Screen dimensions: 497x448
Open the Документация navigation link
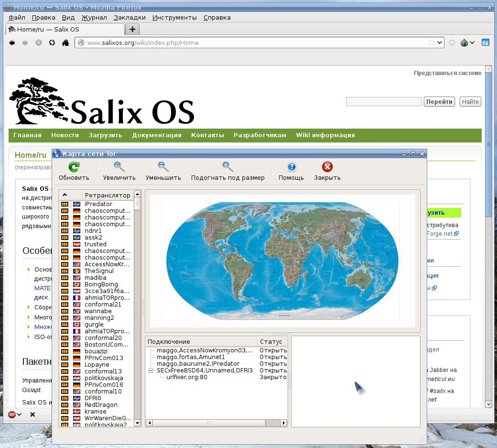(x=157, y=135)
